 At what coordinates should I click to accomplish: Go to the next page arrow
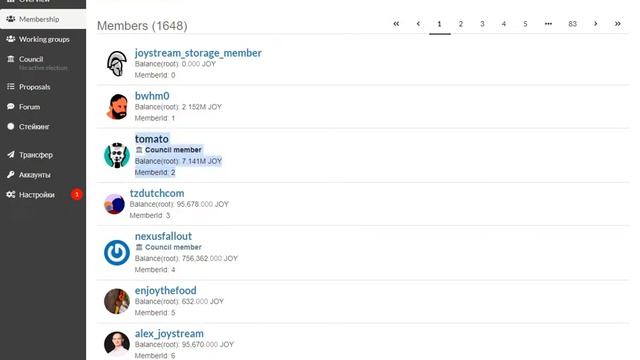[596, 24]
